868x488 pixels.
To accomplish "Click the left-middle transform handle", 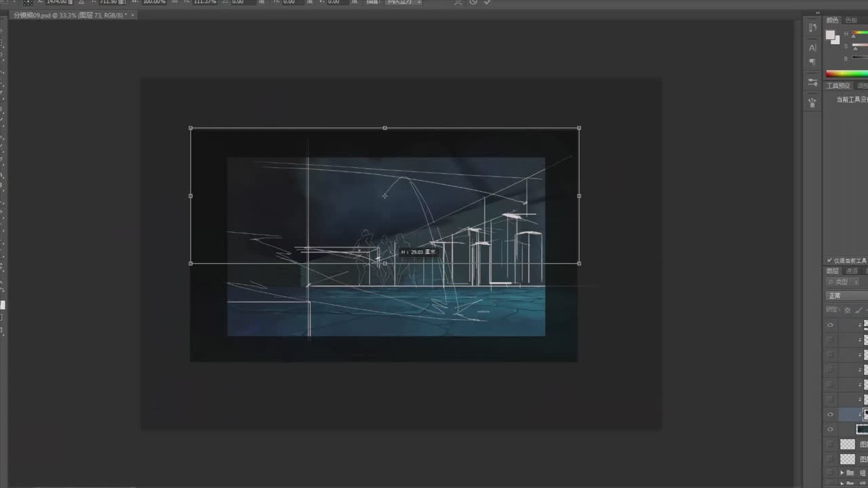I will click(x=191, y=196).
